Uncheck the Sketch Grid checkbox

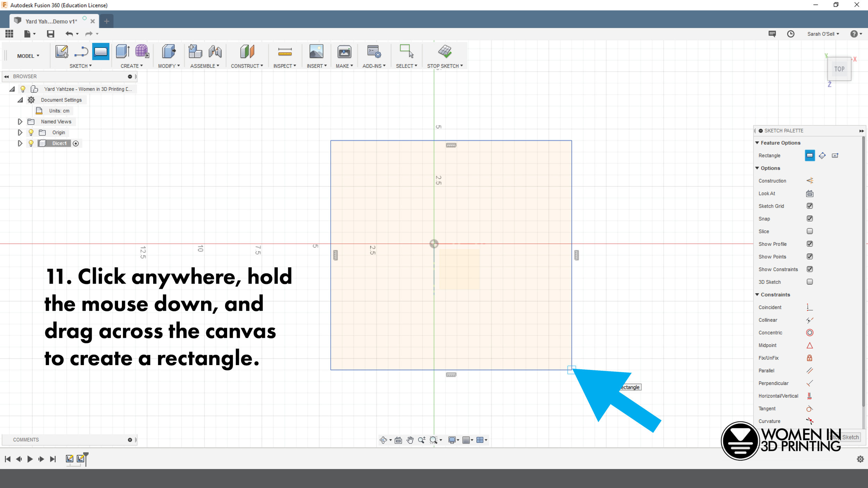(x=809, y=206)
